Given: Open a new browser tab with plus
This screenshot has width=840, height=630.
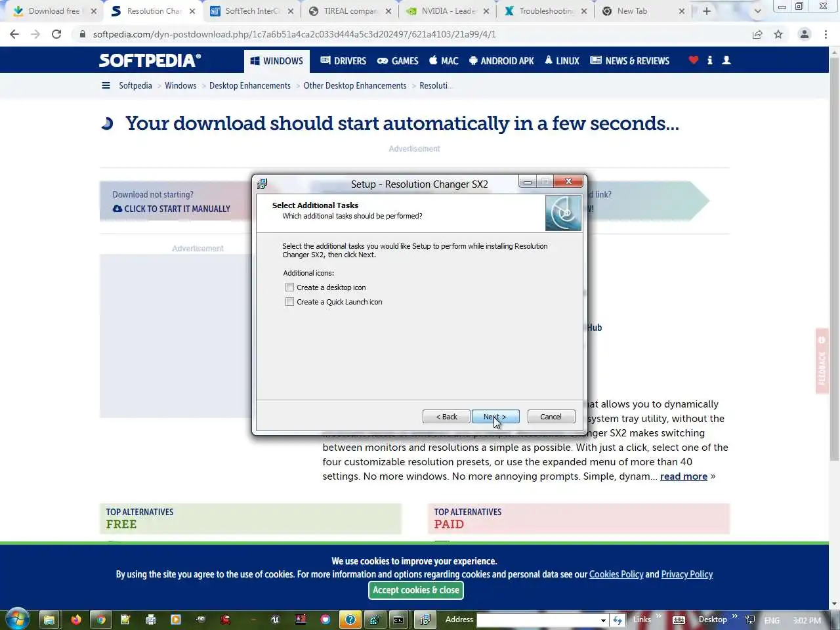Looking at the screenshot, I should (x=707, y=11).
